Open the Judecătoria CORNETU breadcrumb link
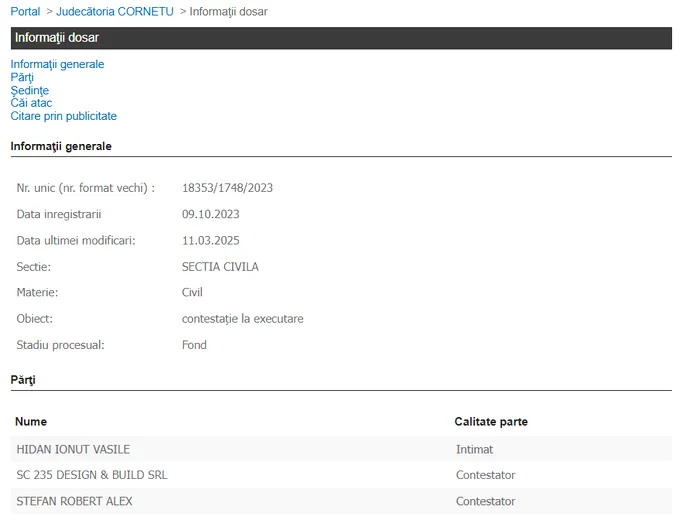This screenshot has width=700, height=520. (114, 11)
